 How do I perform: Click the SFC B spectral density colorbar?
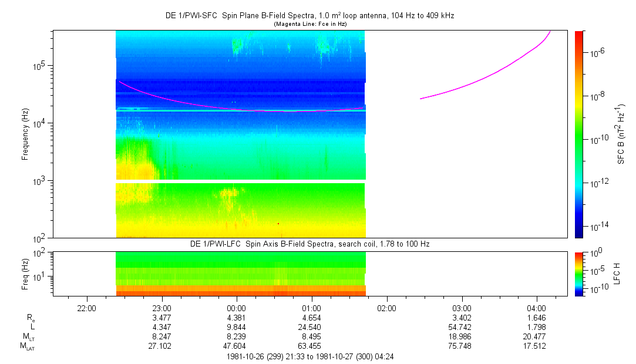pos(579,134)
